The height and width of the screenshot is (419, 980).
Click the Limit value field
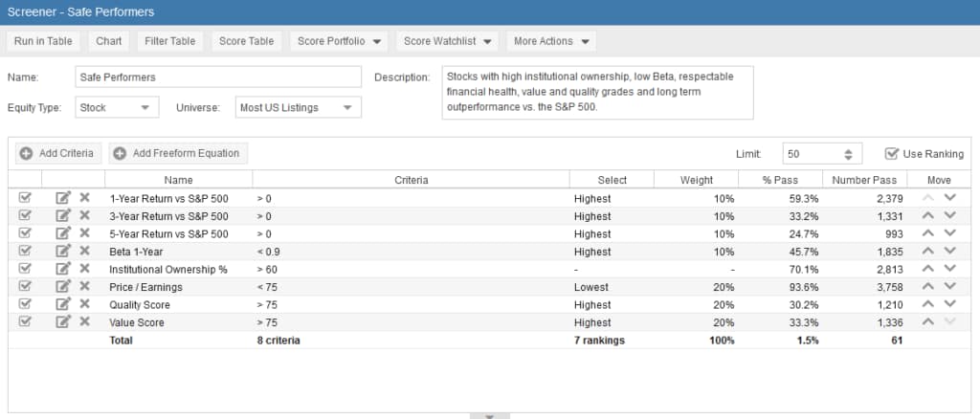(x=812, y=154)
